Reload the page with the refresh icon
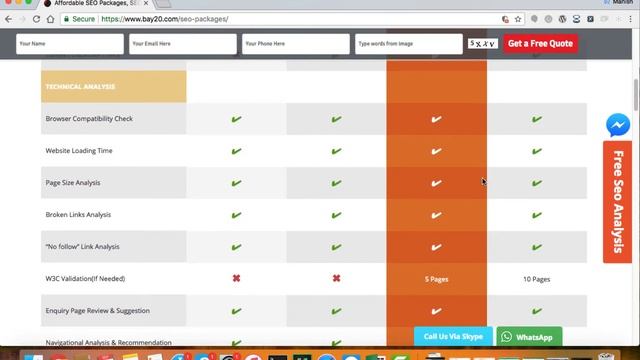The image size is (640, 360). click(x=36, y=19)
